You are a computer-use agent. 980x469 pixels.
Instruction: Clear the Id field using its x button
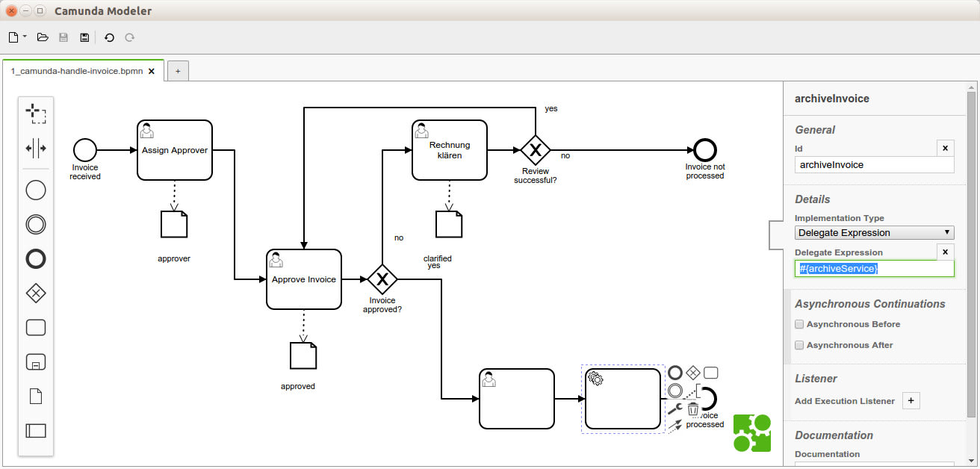(945, 148)
